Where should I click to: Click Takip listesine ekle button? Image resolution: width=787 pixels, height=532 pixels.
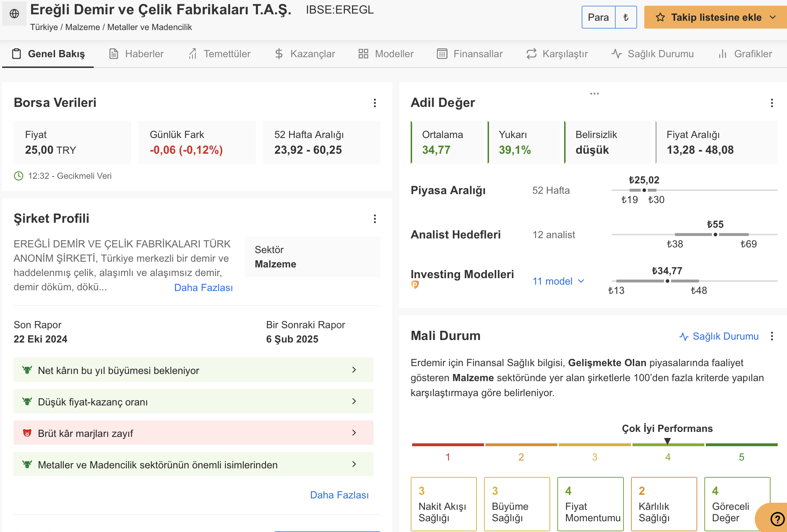tap(715, 17)
